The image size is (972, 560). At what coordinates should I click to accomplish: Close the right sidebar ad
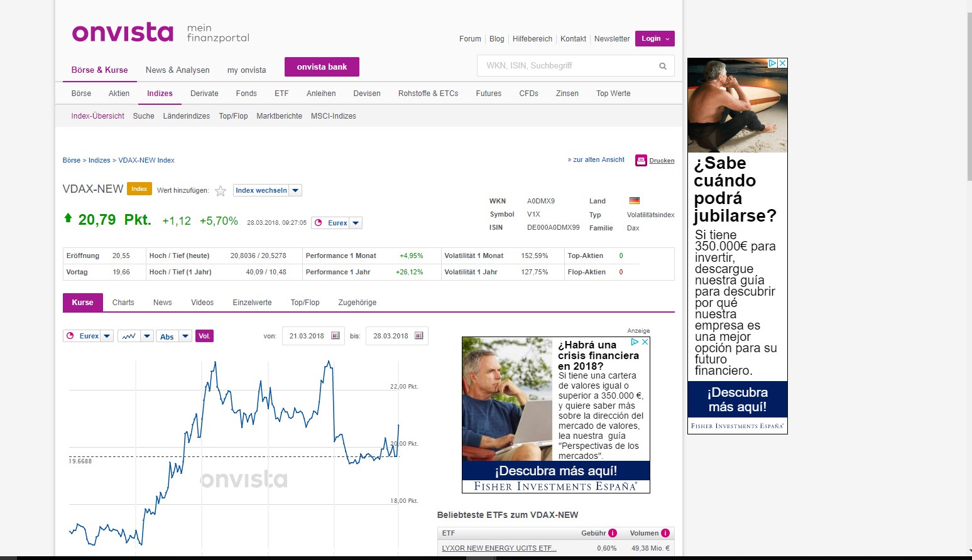(782, 63)
